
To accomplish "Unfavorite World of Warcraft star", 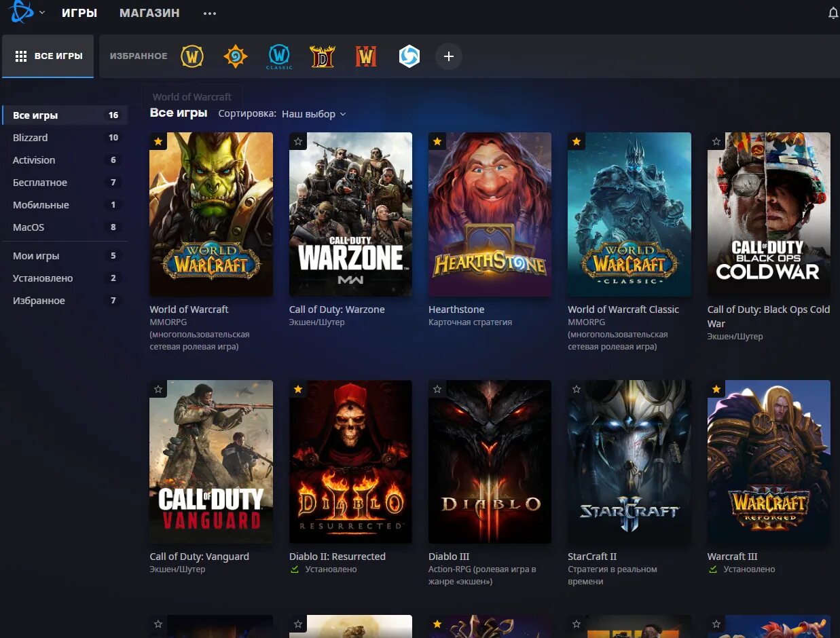I will 158,141.
